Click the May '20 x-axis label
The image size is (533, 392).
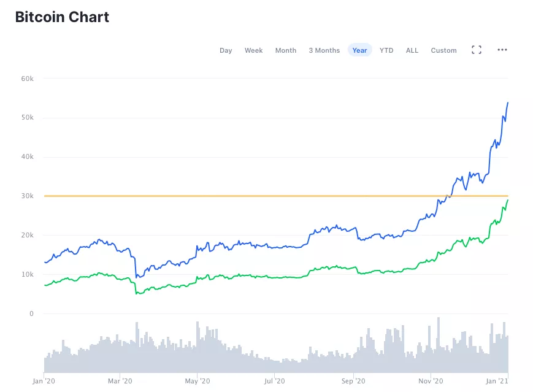pyautogui.click(x=197, y=381)
